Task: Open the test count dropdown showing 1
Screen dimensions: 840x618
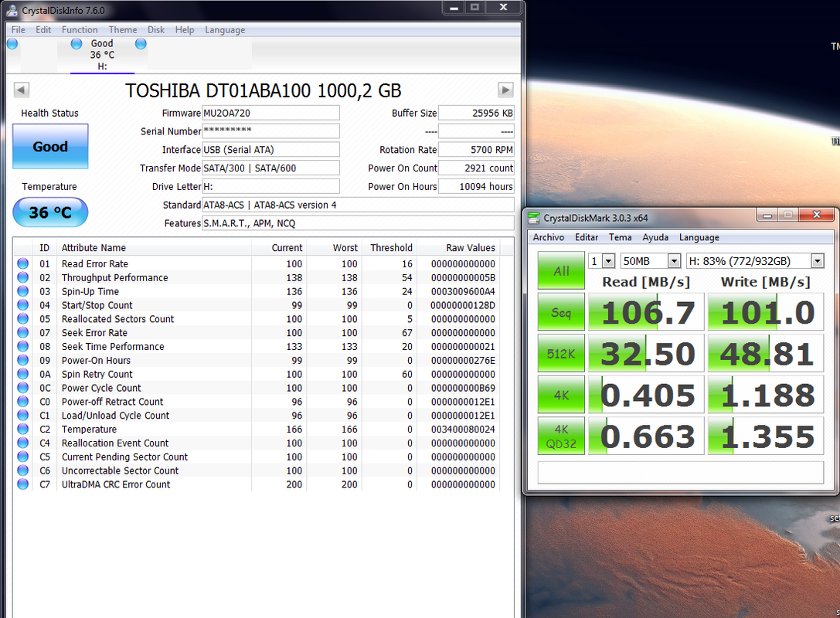Action: click(601, 261)
